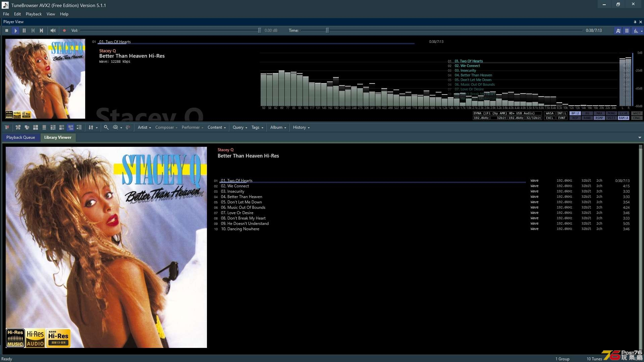Click the cascade/collapse view icon in toolbar
The width and height of the screenshot is (644, 362).
click(x=27, y=127)
